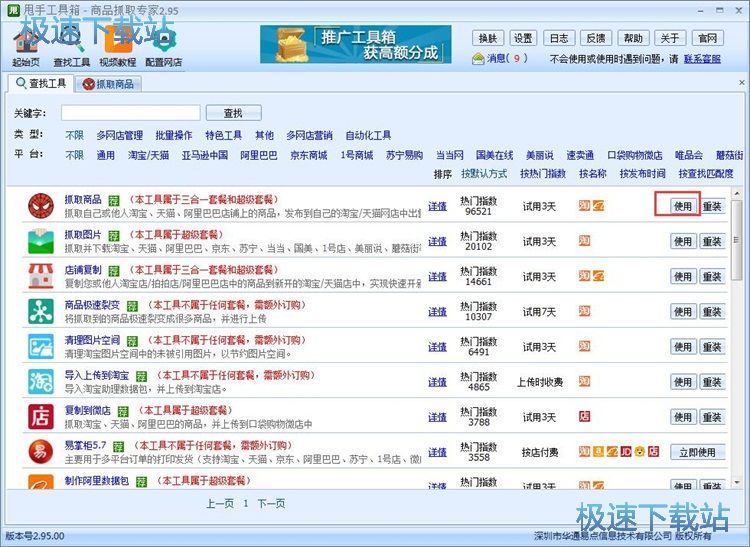Click the 查找 search button
Viewport: 750px width, 547px height.
tap(233, 113)
